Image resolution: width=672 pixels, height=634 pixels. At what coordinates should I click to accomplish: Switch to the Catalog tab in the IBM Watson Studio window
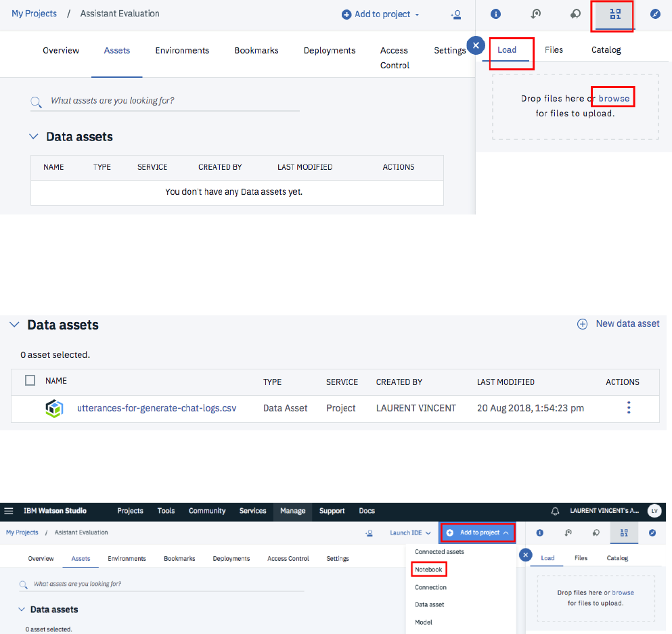click(617, 558)
